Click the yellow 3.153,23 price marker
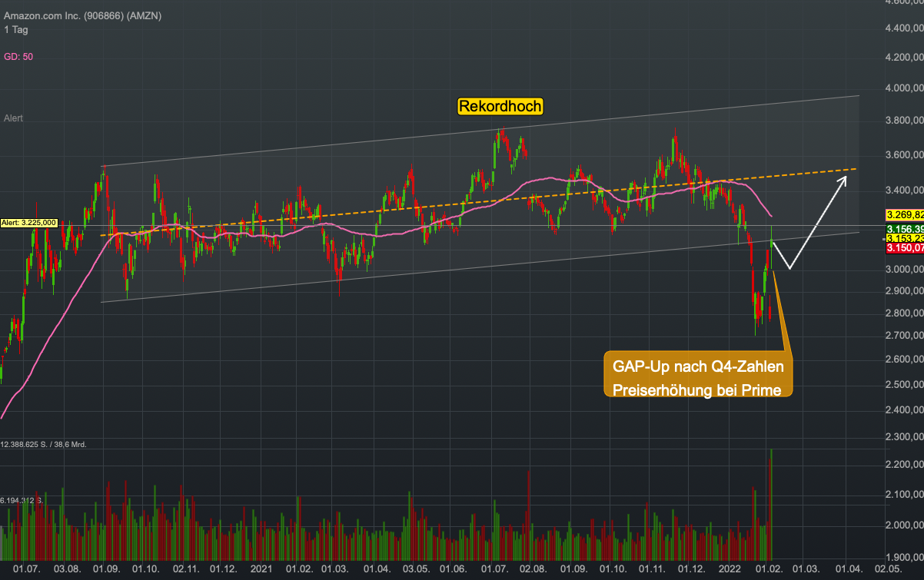 [904, 239]
